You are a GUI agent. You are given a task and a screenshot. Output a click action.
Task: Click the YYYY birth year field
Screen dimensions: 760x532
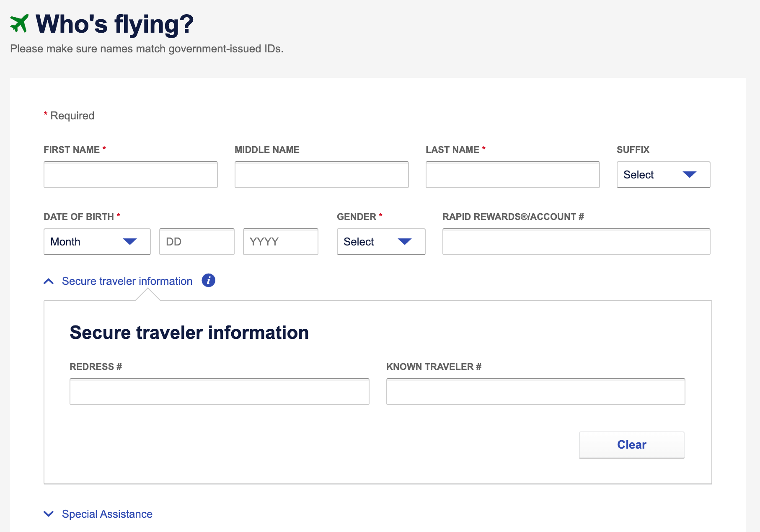point(280,242)
